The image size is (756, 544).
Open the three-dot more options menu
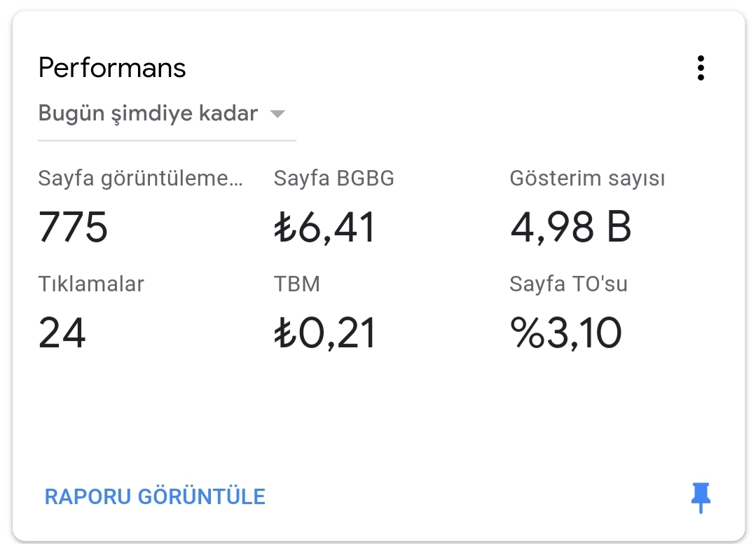701,68
